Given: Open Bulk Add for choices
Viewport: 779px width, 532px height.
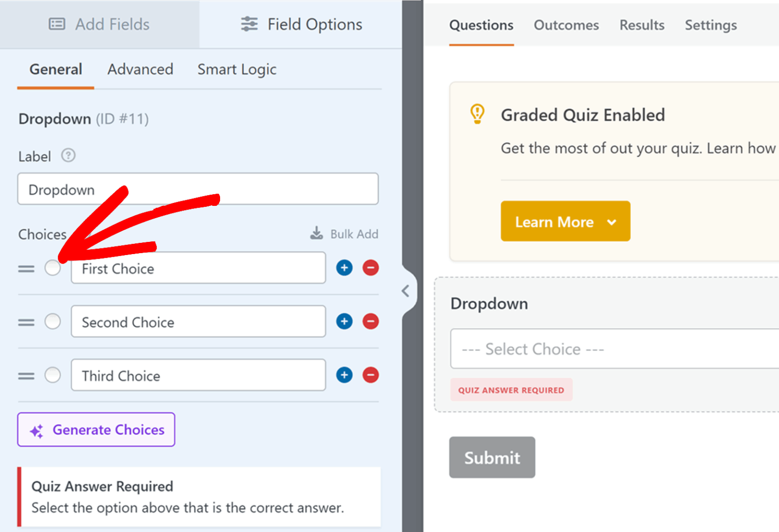Looking at the screenshot, I should [x=344, y=234].
